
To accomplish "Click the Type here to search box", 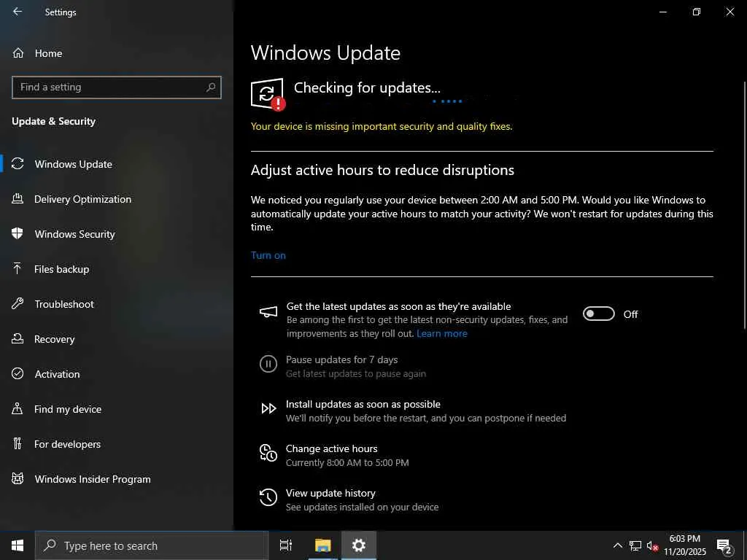I will [152, 545].
